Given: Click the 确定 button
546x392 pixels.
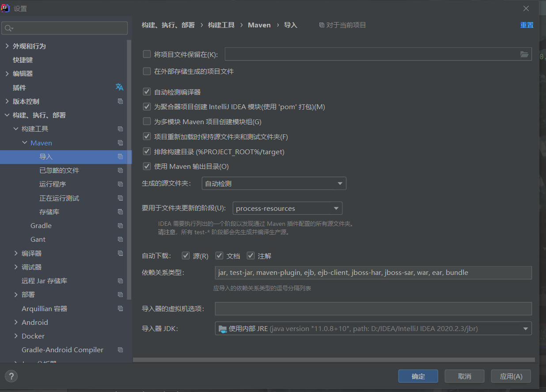Looking at the screenshot, I should point(418,376).
